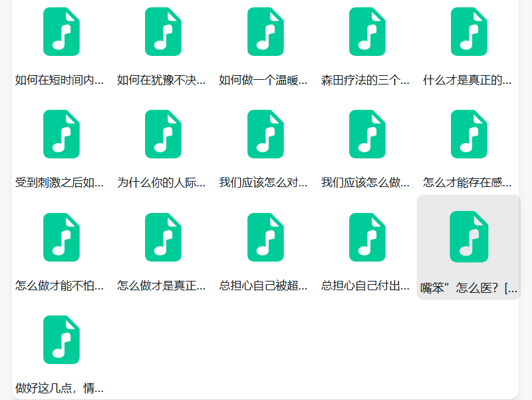
Task: Click file name 如何在短时间内...
Action: (x=59, y=80)
